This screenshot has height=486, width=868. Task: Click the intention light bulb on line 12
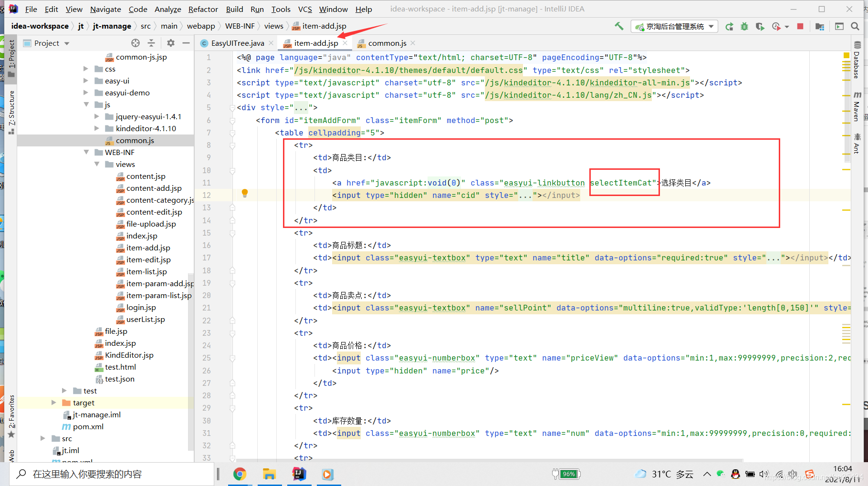coord(245,193)
